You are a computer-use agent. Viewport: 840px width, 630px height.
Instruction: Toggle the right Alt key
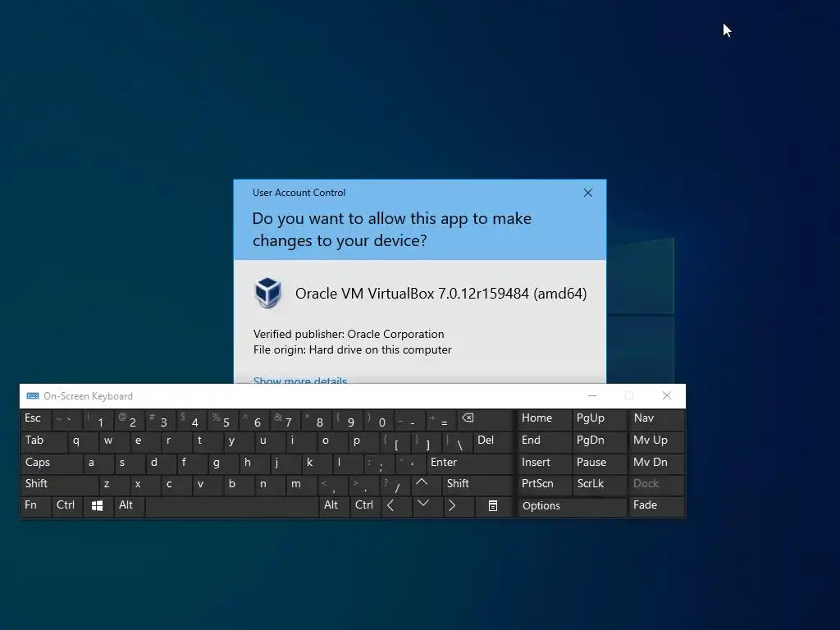tap(335, 506)
